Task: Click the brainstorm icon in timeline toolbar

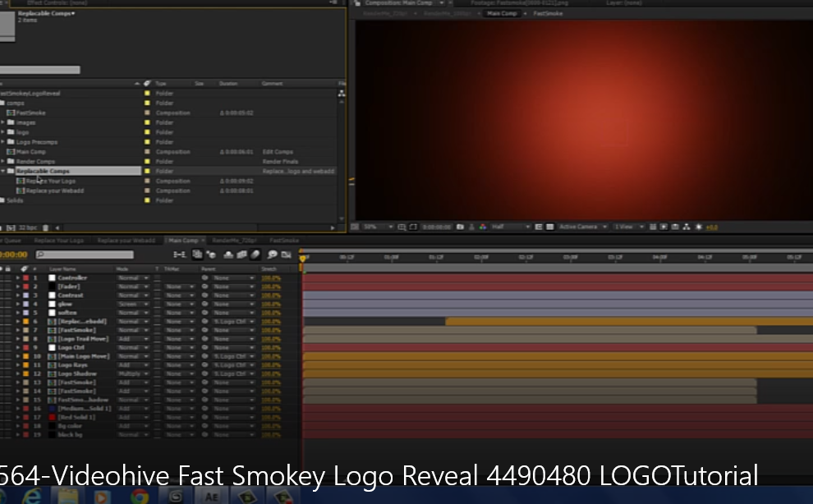Action: [x=272, y=254]
